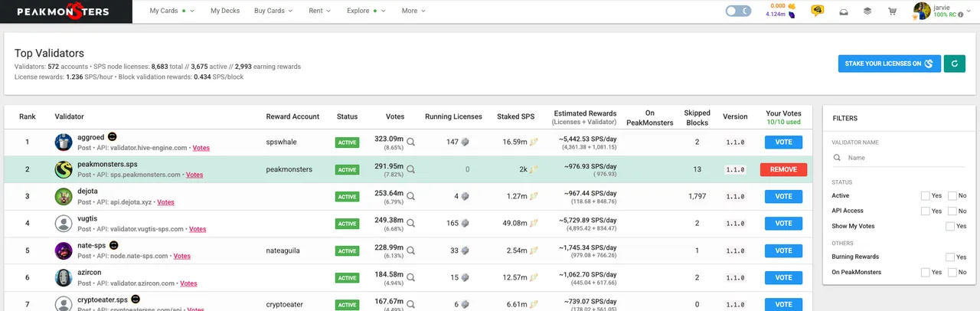Image resolution: width=980 pixels, height=311 pixels.
Task: Click Stake Your Licenses On button
Action: pos(889,64)
